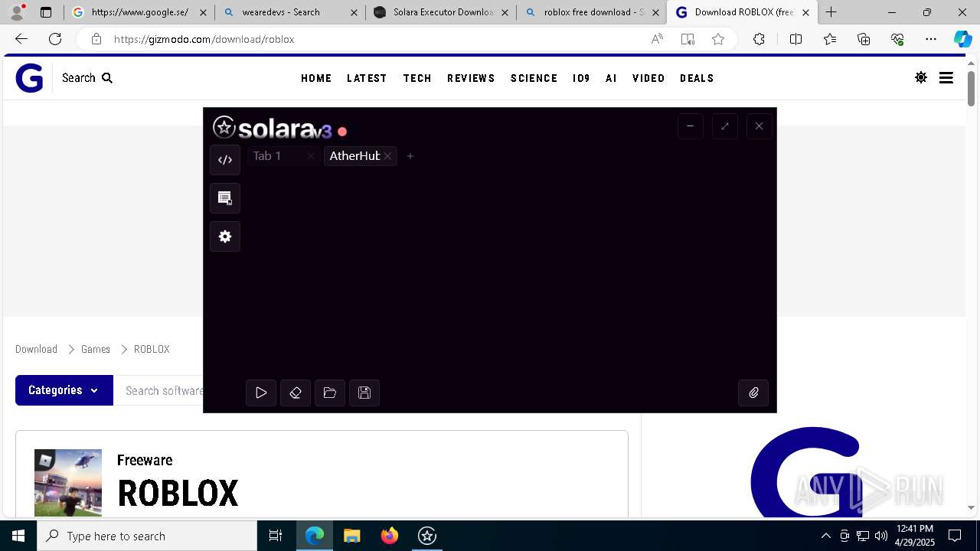Click the ROBLOX breadcrumb link
The image size is (980, 551).
pos(152,349)
